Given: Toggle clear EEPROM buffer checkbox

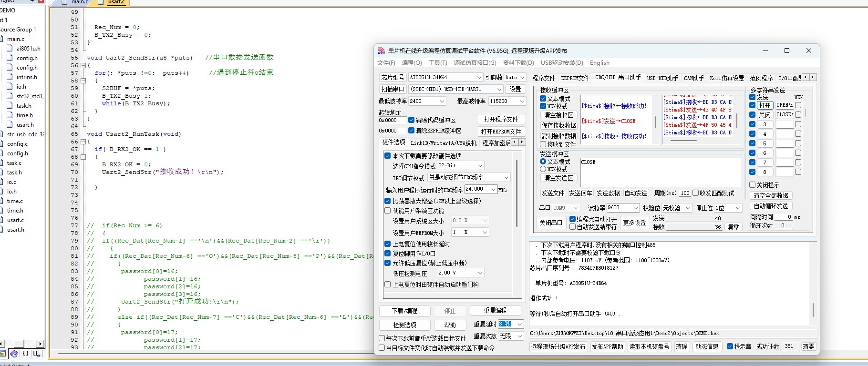Looking at the screenshot, I should coord(411,131).
